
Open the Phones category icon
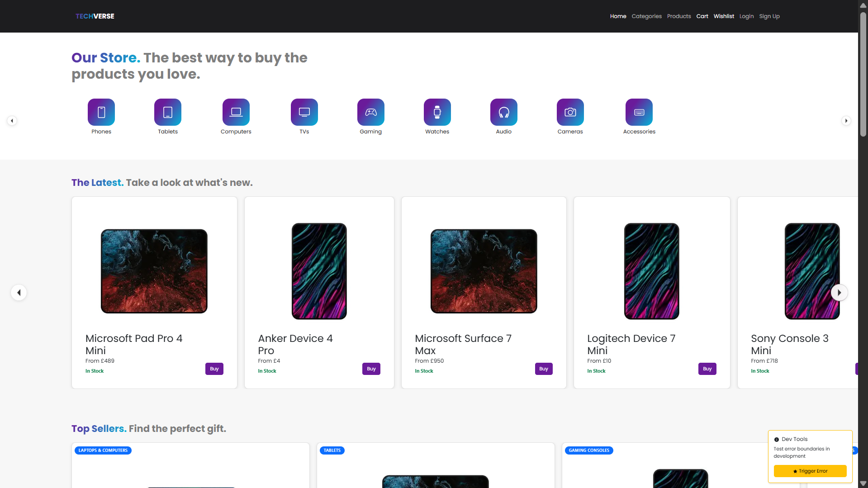click(101, 112)
